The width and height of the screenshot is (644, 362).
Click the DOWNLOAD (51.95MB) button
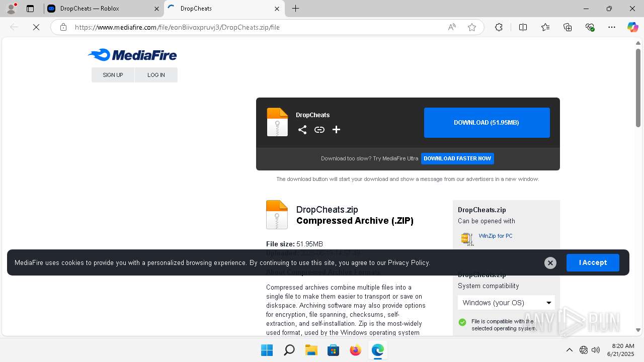tap(487, 123)
